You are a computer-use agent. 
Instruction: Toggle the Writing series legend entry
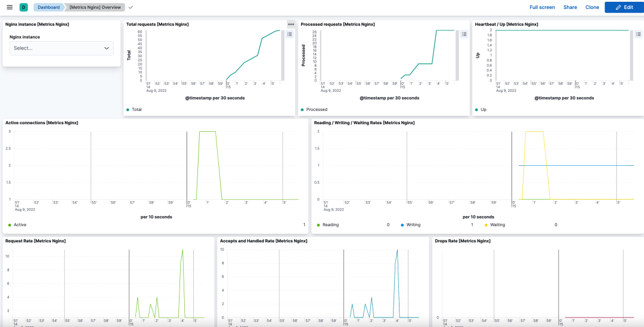[x=414, y=225]
